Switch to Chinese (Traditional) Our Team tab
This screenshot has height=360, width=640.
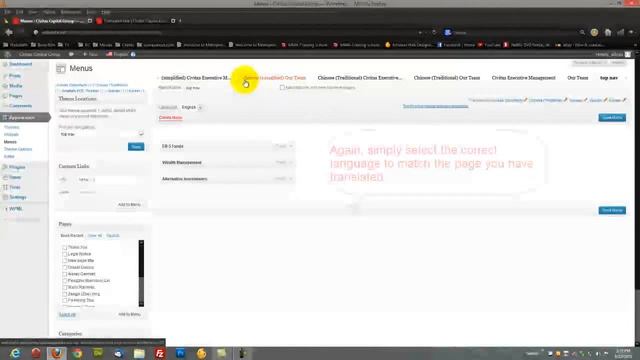point(447,78)
